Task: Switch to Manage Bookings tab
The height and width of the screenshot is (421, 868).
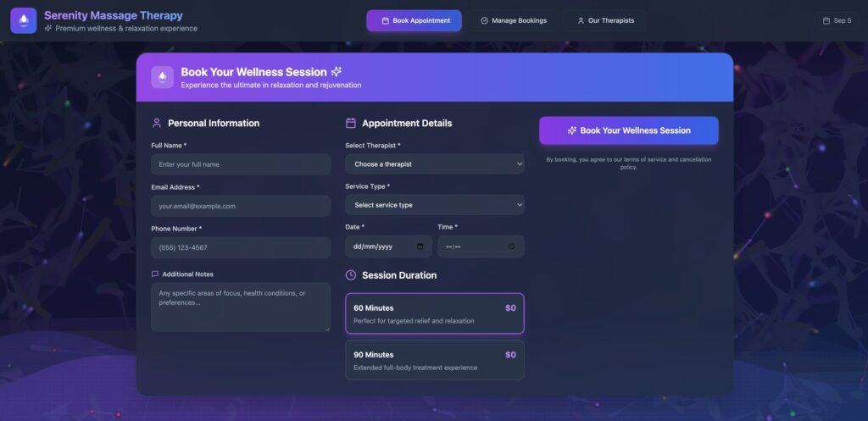Action: (x=513, y=20)
